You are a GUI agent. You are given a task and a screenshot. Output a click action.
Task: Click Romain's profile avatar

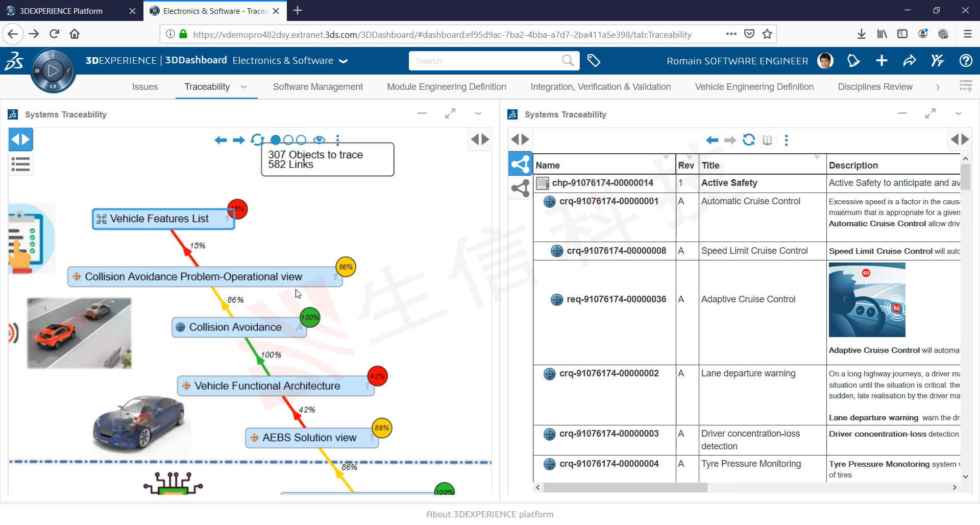[x=825, y=61]
